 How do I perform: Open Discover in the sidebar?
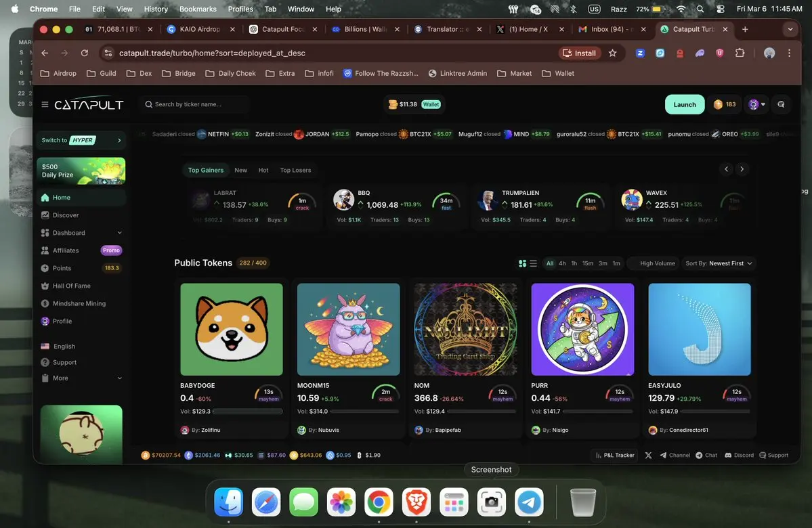point(81,215)
